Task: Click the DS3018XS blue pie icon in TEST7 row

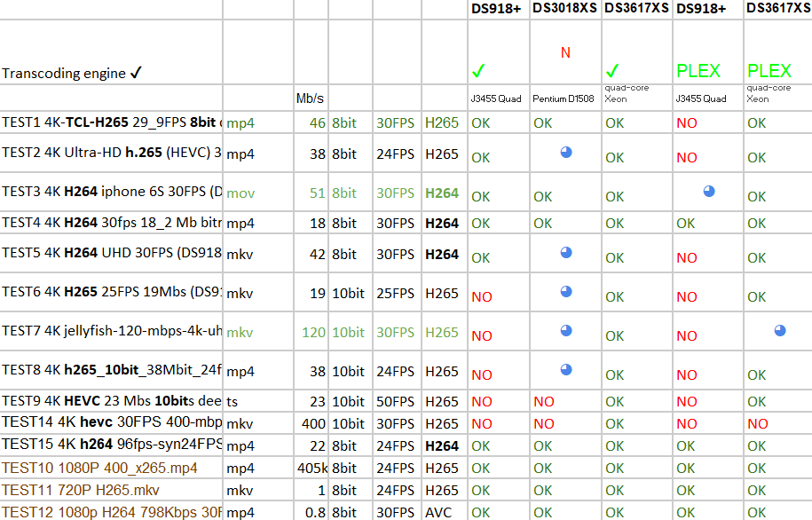Action: point(566,330)
